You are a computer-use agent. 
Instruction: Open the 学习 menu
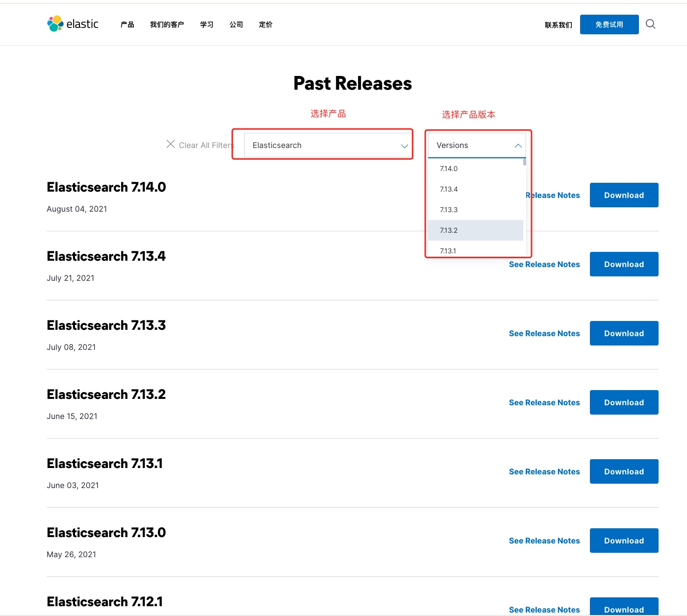click(x=206, y=25)
